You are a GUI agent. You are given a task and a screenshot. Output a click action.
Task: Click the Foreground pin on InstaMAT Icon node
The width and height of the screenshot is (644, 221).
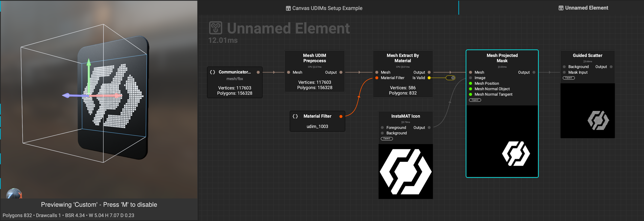point(382,128)
